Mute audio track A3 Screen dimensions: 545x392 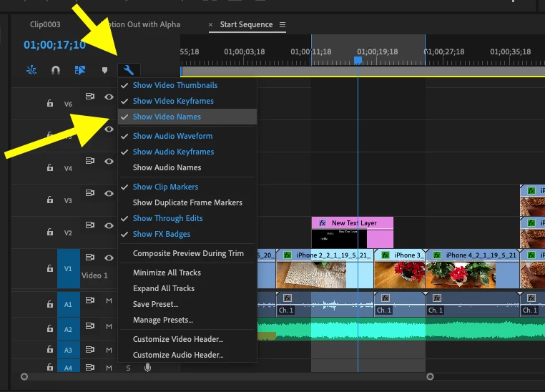109,350
